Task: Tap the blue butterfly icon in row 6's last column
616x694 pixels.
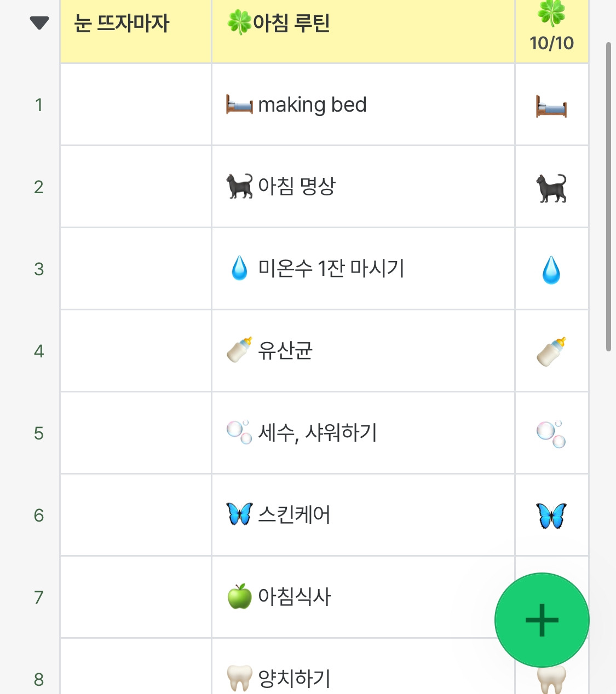Action: [x=551, y=516]
